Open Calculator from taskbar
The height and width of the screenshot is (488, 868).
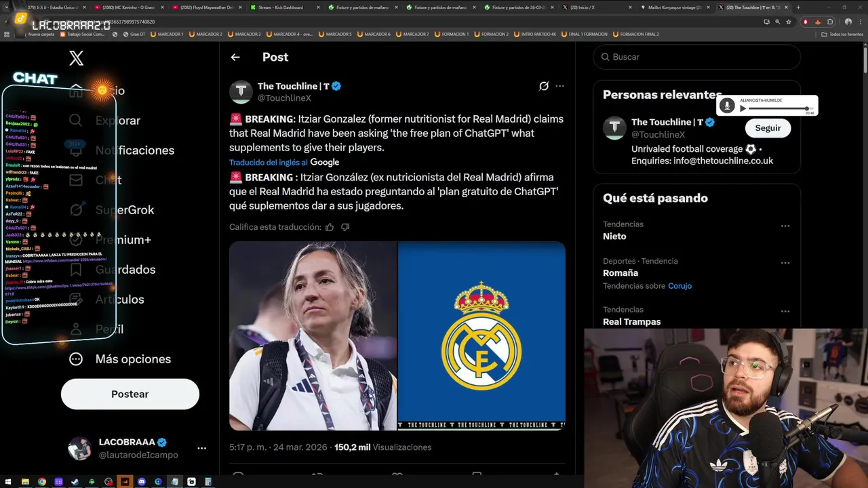click(x=208, y=482)
